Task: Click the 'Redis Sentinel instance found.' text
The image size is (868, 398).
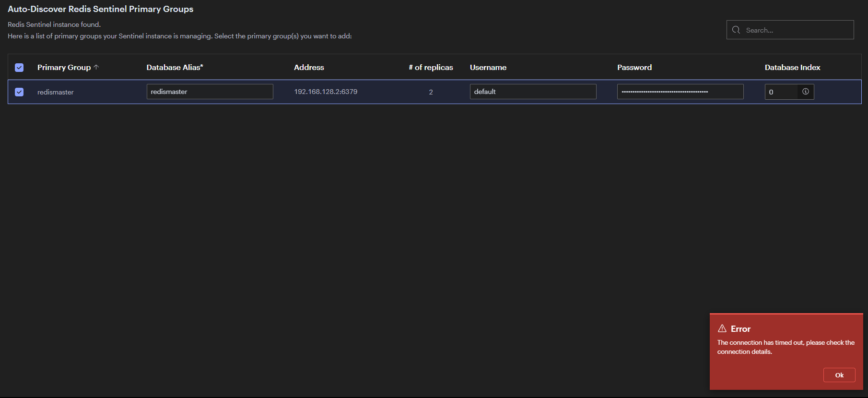Action: pyautogui.click(x=54, y=24)
